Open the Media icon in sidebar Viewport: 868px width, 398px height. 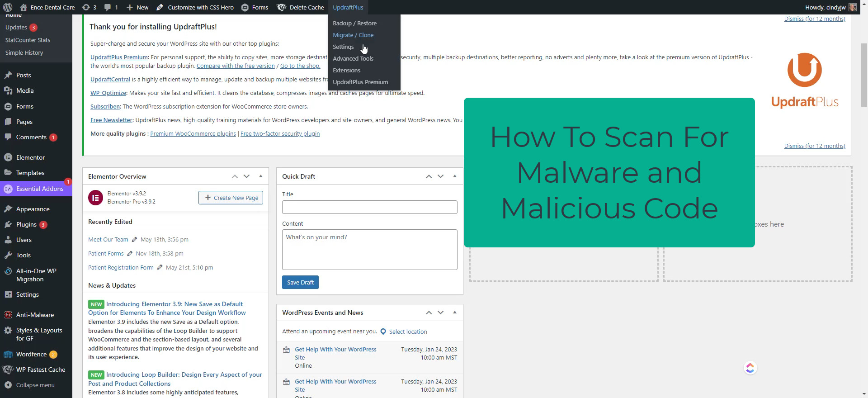pos(8,90)
